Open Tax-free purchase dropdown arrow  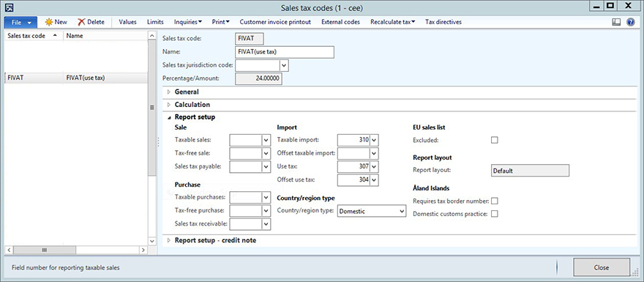[266, 210]
